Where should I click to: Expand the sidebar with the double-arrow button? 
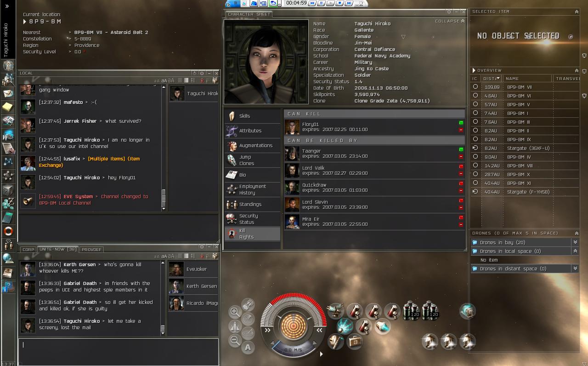[x=7, y=6]
